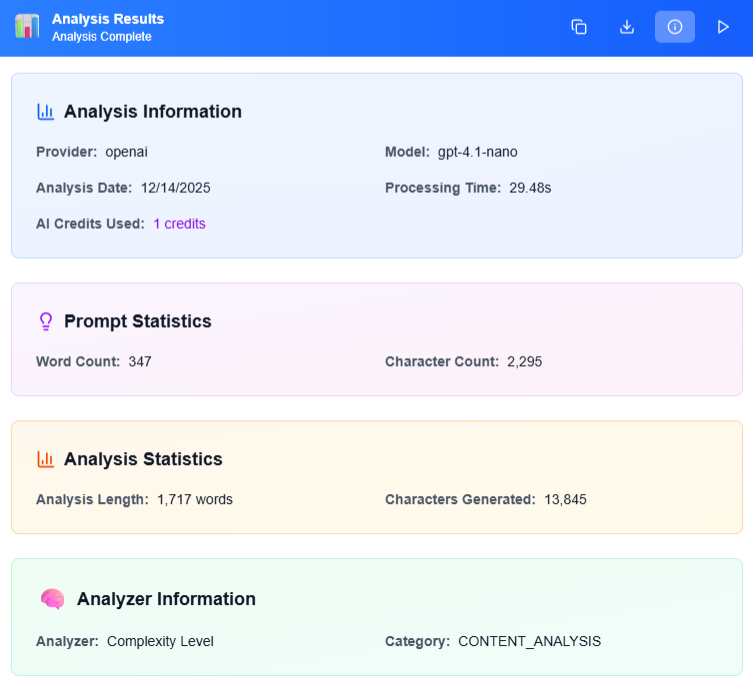Click the Analysis Information chart icon
753x686 pixels.
(x=46, y=111)
